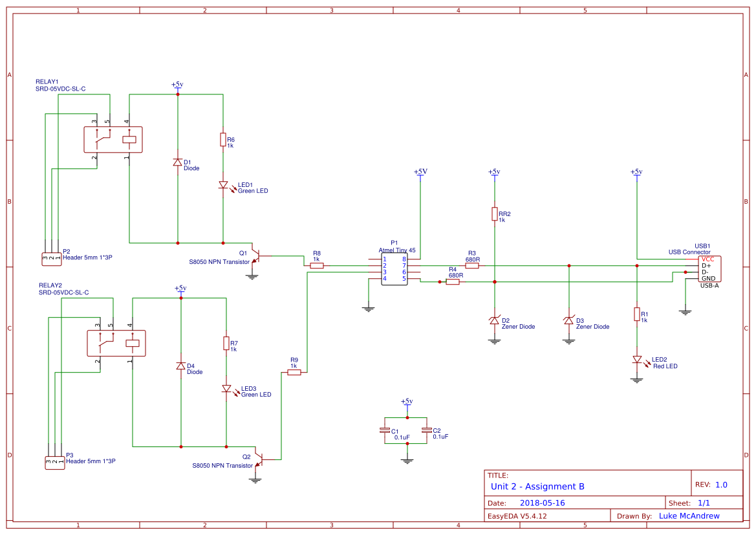Click the D2 Zener Diode symbol

coord(494,320)
